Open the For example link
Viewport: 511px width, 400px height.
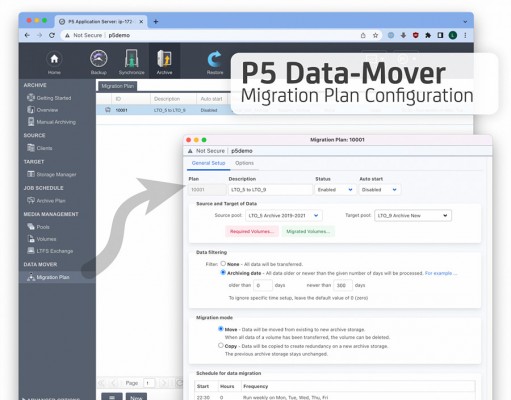pyautogui.click(x=441, y=273)
